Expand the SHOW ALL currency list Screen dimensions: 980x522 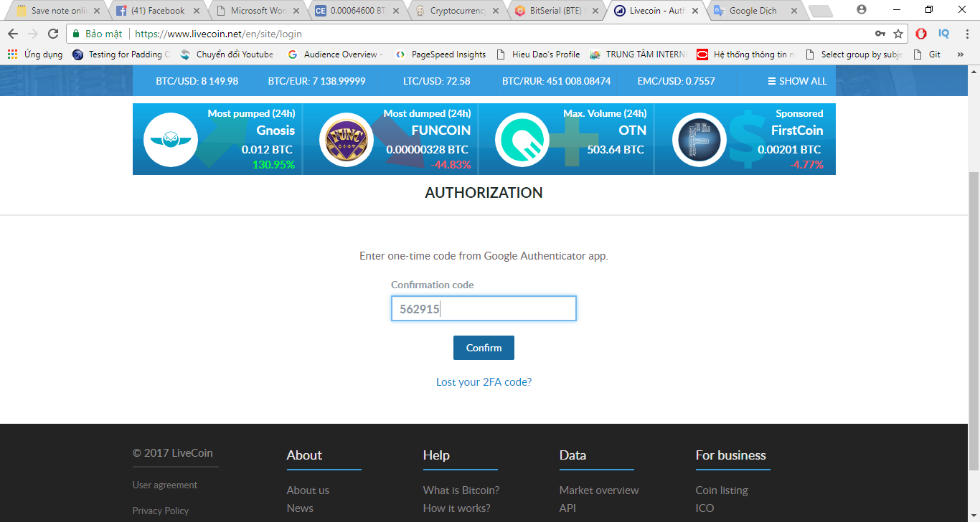click(x=797, y=81)
